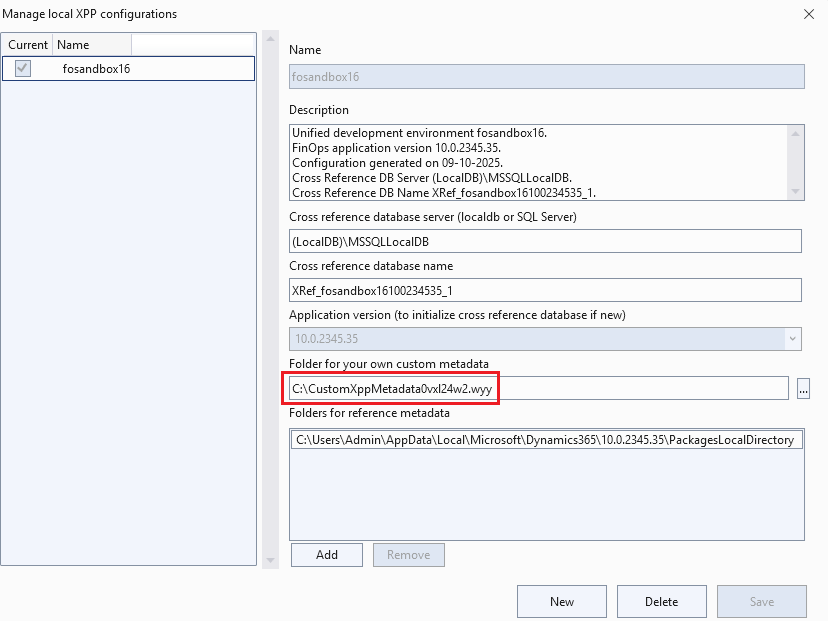Sort by the Current column header

coord(28,45)
